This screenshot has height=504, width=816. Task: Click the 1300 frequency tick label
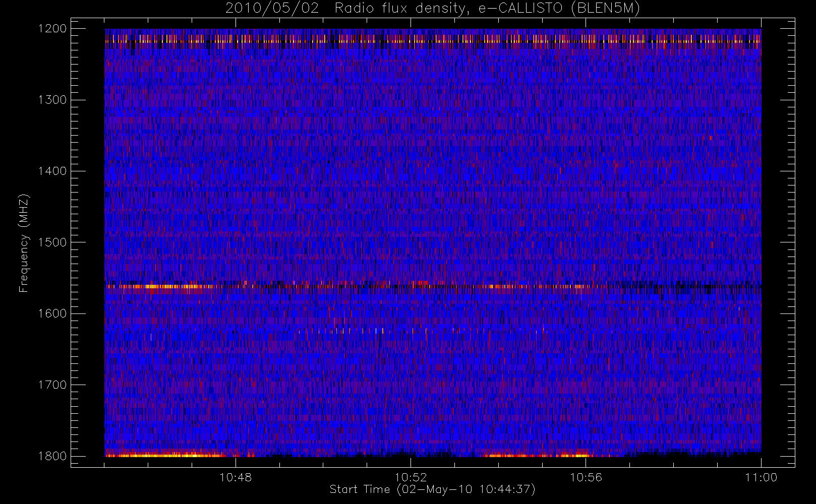tap(52, 100)
